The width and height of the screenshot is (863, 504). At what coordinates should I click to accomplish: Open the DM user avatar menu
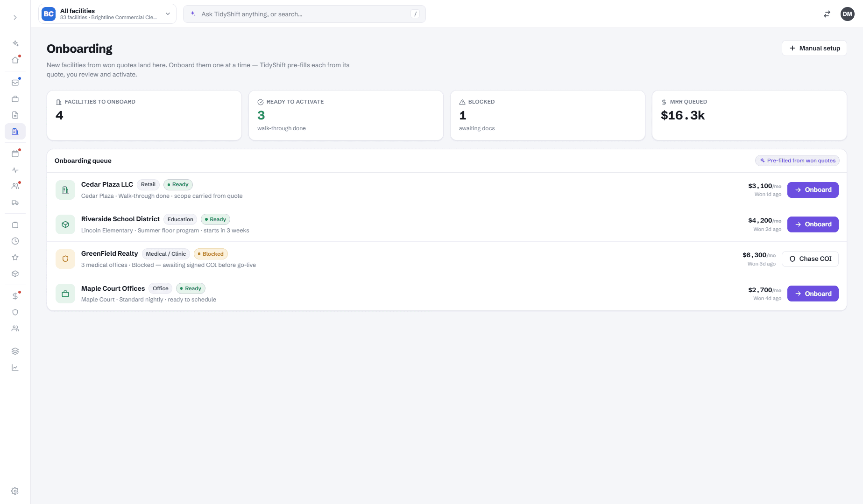(x=847, y=14)
